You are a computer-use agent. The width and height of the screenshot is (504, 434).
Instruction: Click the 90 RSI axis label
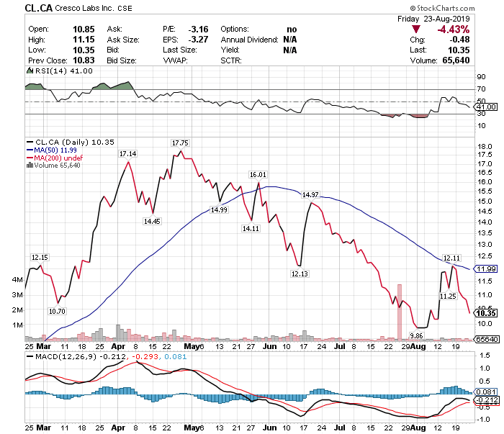click(x=482, y=76)
